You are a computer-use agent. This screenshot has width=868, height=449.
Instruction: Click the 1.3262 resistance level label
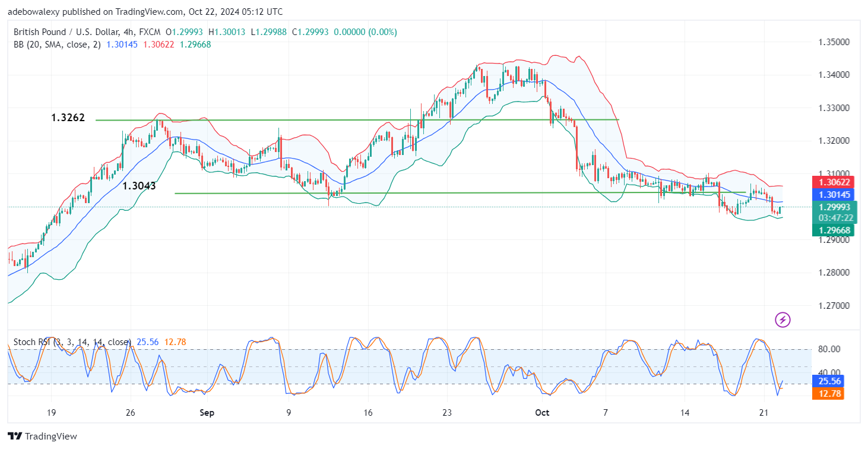coord(68,118)
